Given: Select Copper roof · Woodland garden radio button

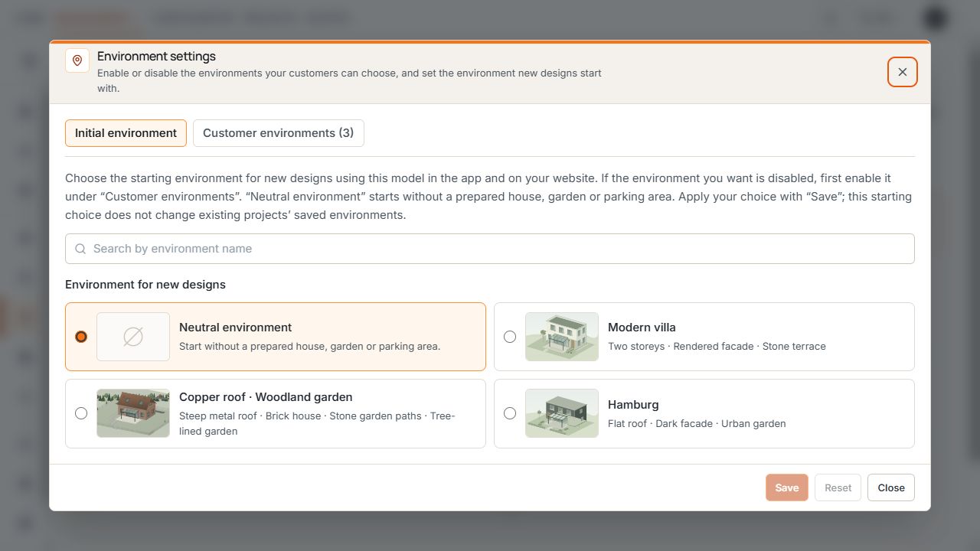Looking at the screenshot, I should click(81, 413).
